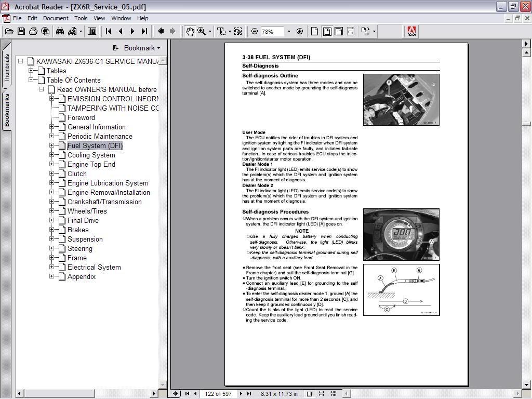Open the Brakes bookmark
The width and height of the screenshot is (532, 399).
point(78,230)
